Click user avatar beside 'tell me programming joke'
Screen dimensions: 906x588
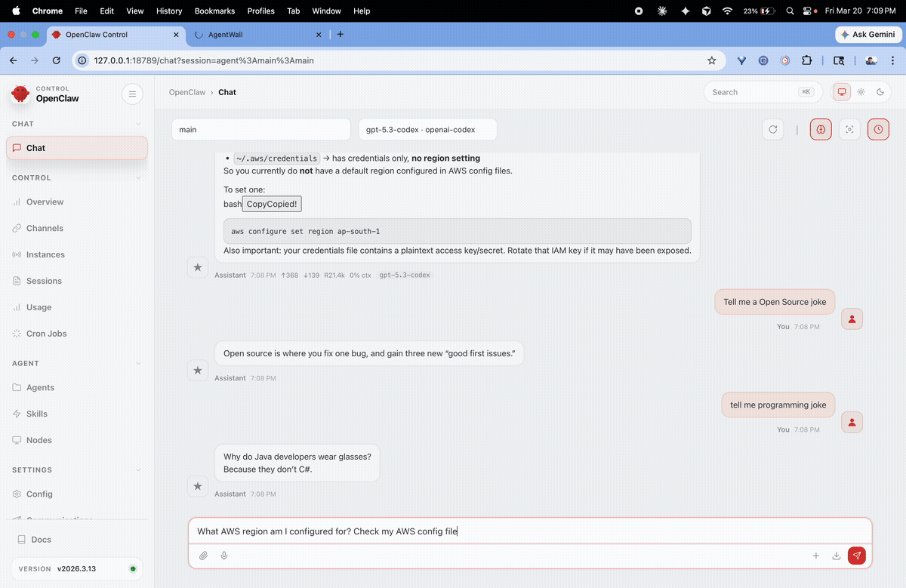point(852,422)
